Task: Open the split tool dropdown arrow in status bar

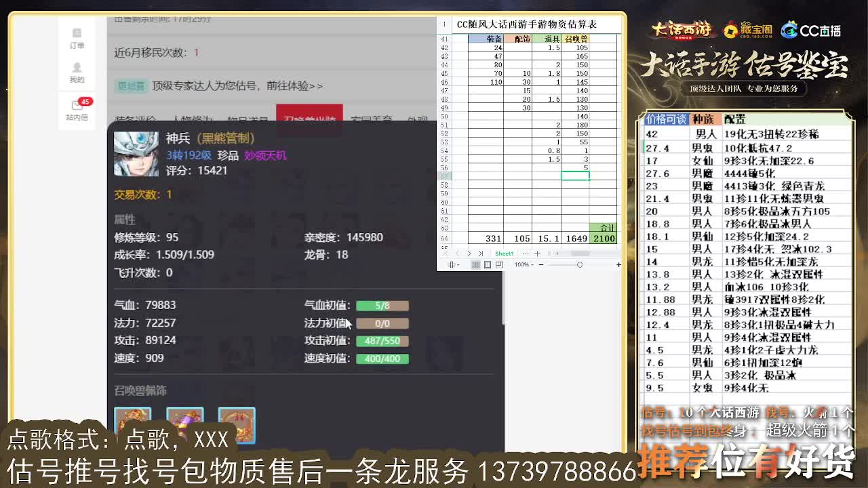Action: tap(458, 263)
